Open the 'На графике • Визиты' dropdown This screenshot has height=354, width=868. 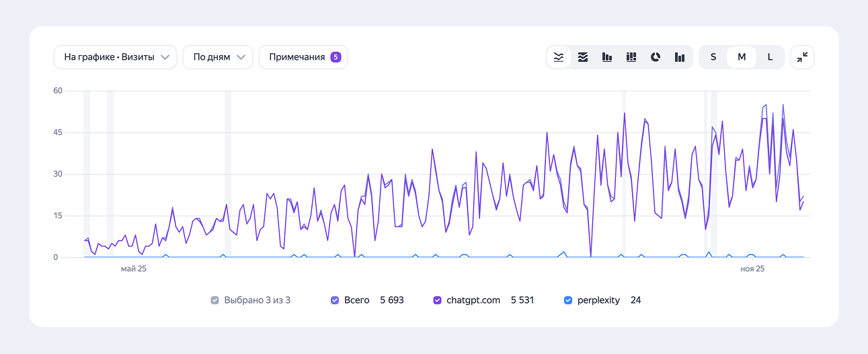pos(115,57)
